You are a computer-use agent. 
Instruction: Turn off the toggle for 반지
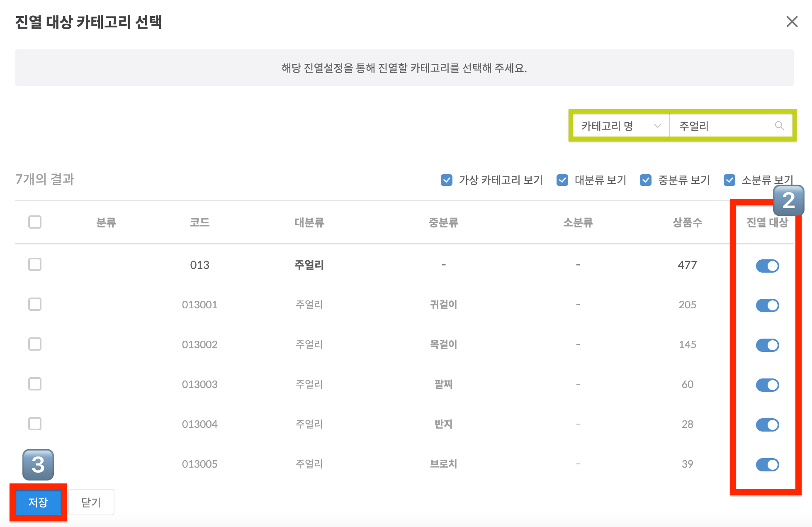(767, 425)
